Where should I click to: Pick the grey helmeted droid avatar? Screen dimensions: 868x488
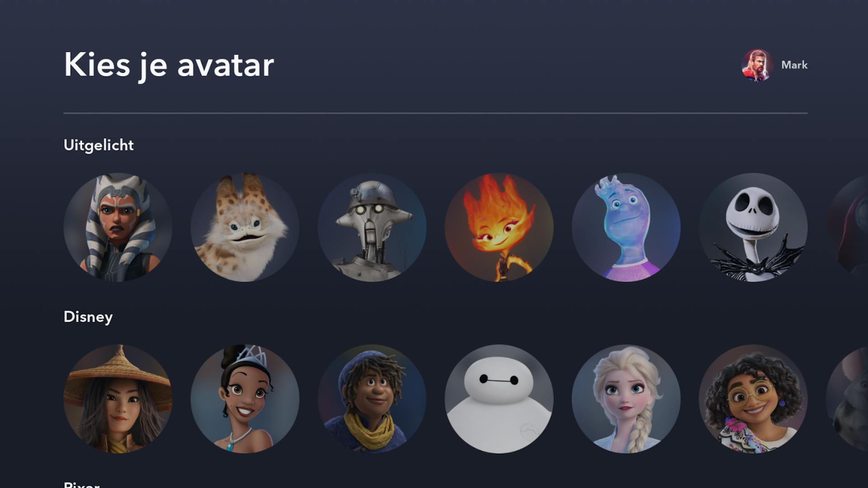tap(372, 227)
